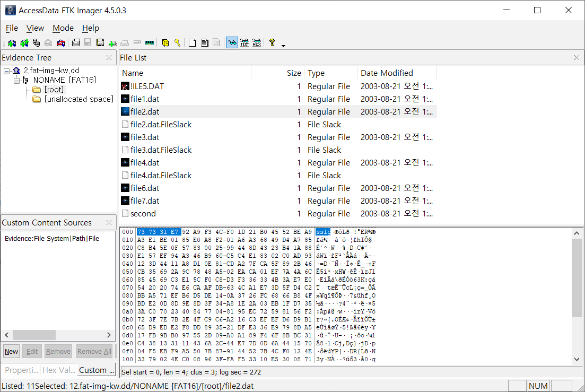Select the file named second
The height and width of the screenshot is (392, 585).
(143, 214)
